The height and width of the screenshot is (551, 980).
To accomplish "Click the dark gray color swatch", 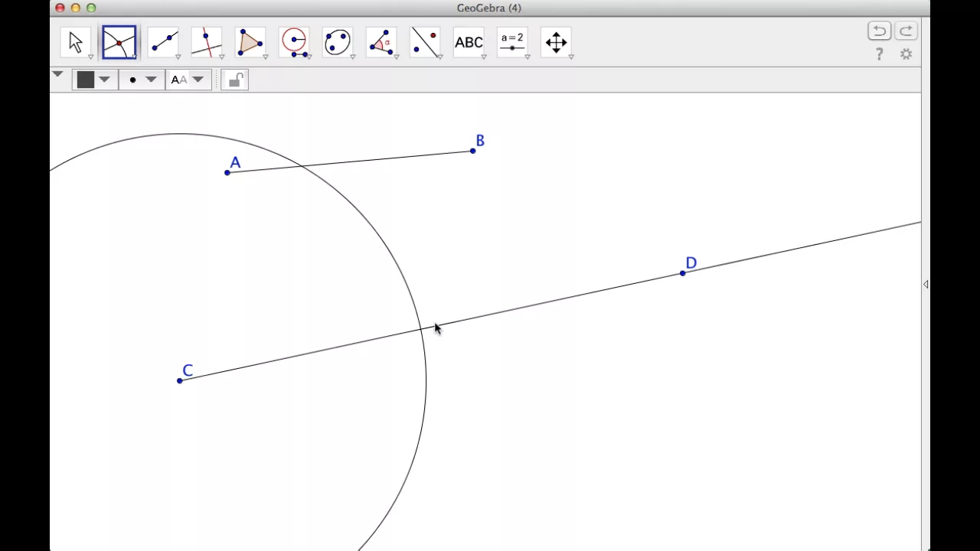I will [x=86, y=80].
